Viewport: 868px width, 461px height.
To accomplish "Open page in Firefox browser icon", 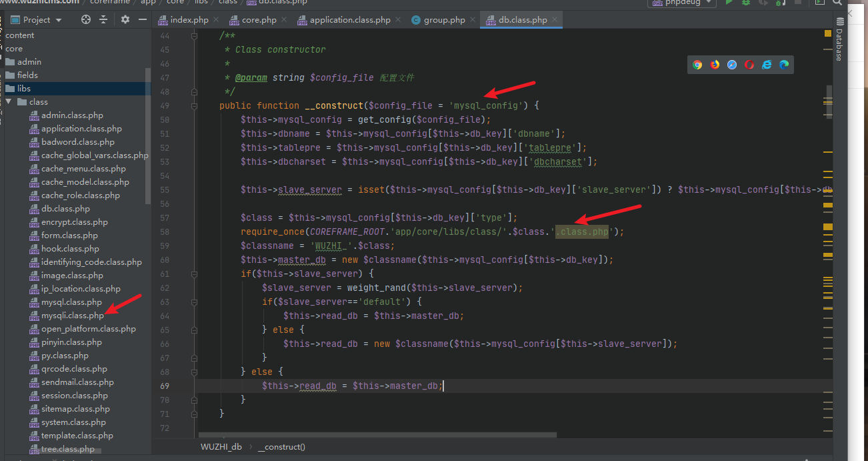I will 715,65.
